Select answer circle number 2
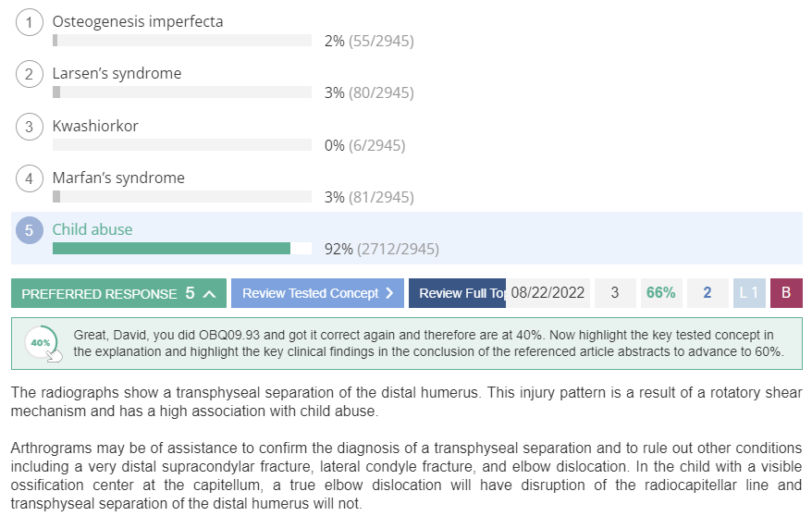This screenshot has width=812, height=516. [x=29, y=74]
